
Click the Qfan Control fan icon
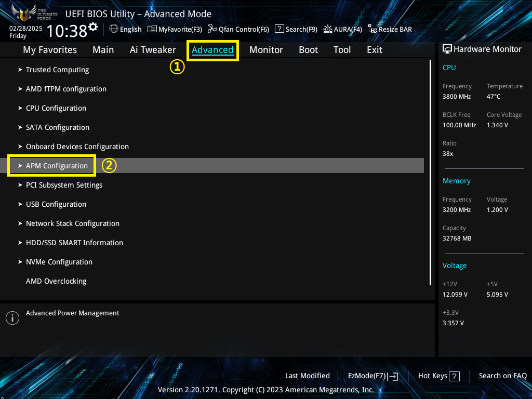click(x=212, y=29)
